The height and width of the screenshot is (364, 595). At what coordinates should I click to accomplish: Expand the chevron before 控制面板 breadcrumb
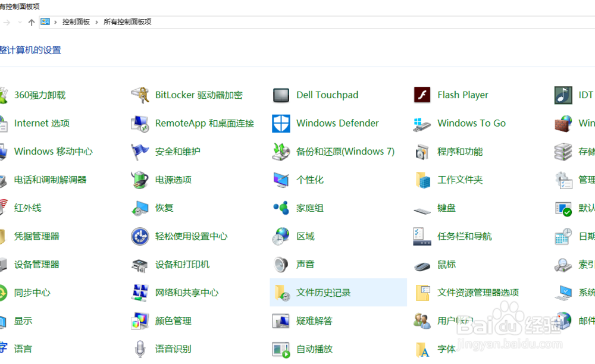[55, 23]
